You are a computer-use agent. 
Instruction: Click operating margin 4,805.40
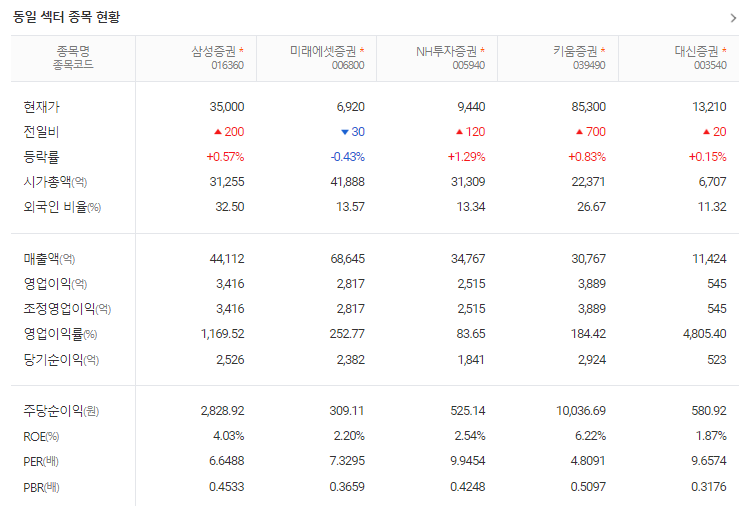[705, 334]
